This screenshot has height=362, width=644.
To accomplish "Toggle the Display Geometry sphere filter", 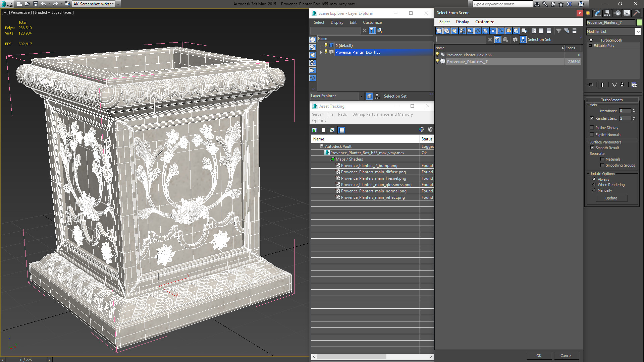I will [439, 31].
